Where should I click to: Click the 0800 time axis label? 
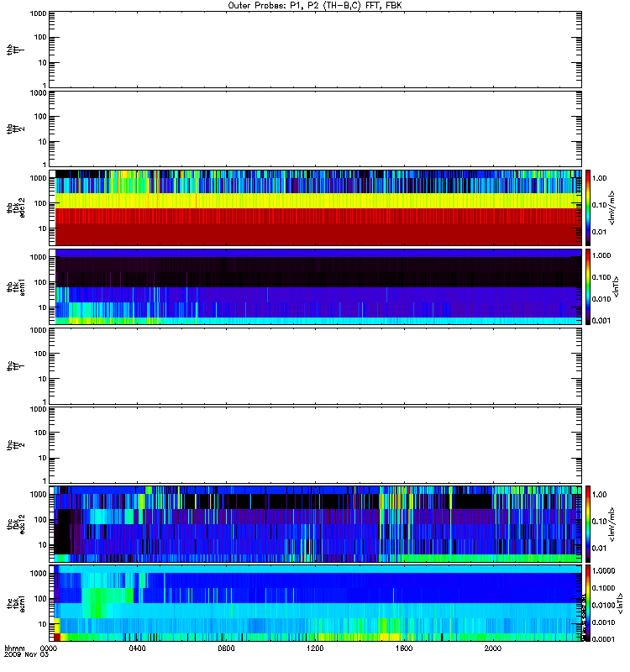pyautogui.click(x=226, y=648)
